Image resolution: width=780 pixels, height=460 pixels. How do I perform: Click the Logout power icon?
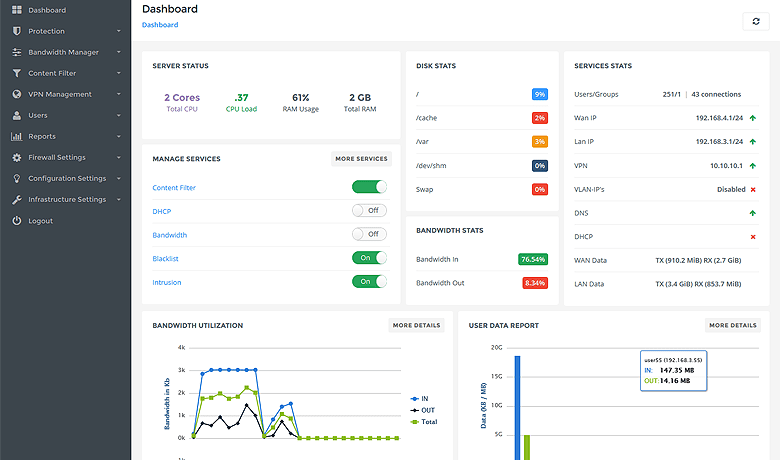(17, 221)
